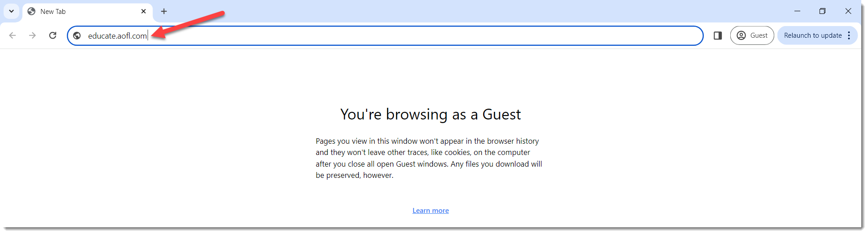
Task: Add a new tab with plus button
Action: 164,11
